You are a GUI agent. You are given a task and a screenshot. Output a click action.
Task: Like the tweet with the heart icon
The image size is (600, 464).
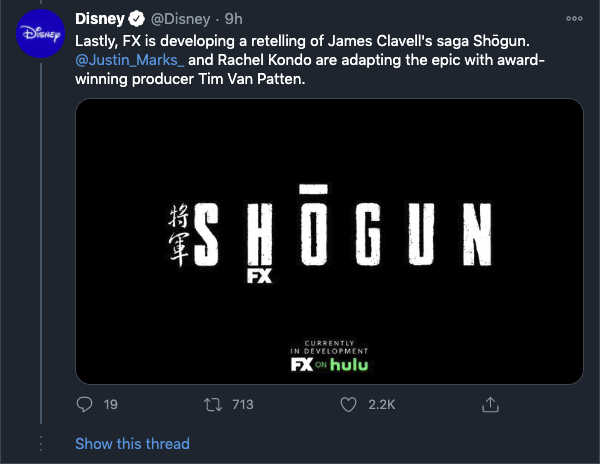click(348, 404)
